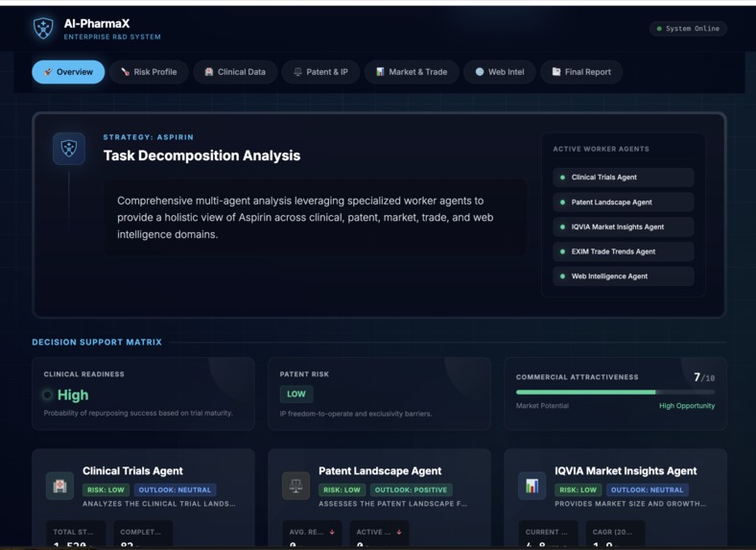756x550 pixels.
Task: Click the 7/10 attractiveness score
Action: [x=704, y=377]
